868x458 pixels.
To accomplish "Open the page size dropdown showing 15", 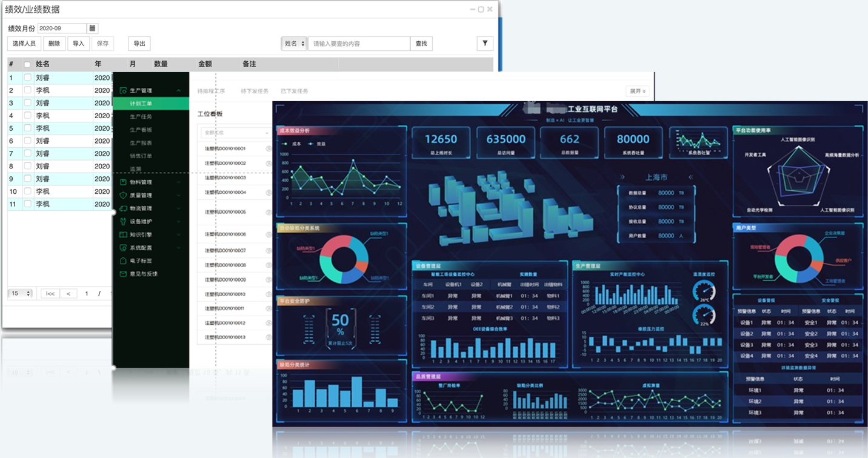I will point(20,294).
